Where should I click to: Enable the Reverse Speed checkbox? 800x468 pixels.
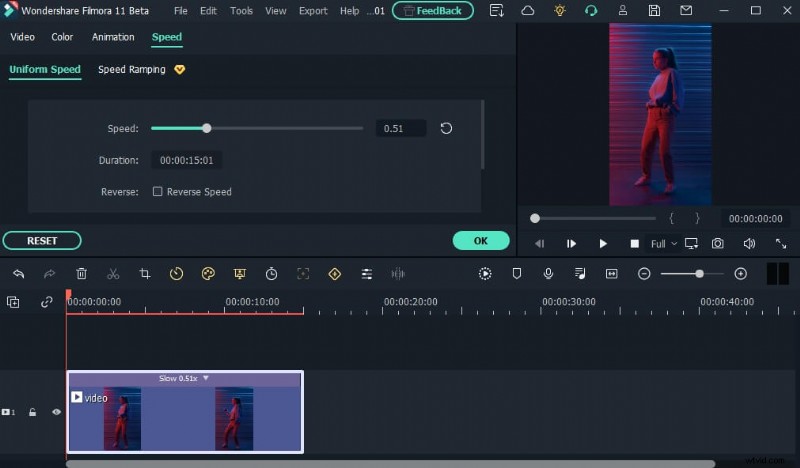158,192
